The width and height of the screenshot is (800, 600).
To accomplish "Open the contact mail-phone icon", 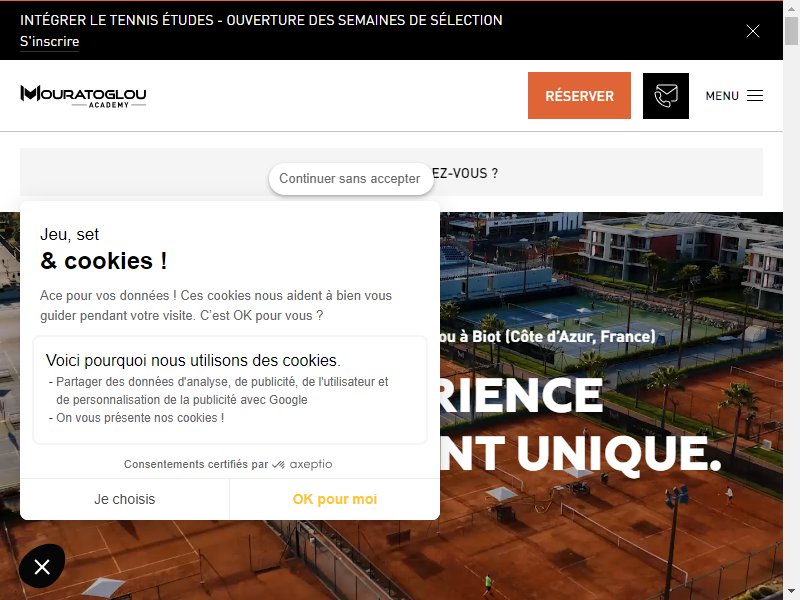I will point(666,96).
